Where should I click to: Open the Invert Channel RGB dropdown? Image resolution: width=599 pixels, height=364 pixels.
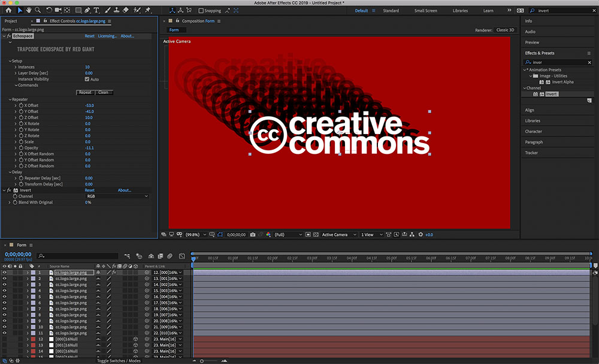117,196
